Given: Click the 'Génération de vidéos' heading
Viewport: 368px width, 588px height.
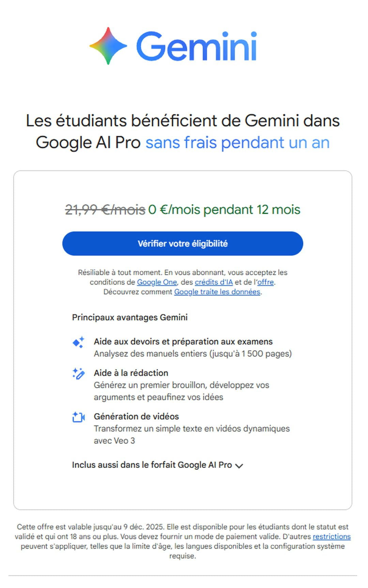Looking at the screenshot, I should click(x=136, y=416).
